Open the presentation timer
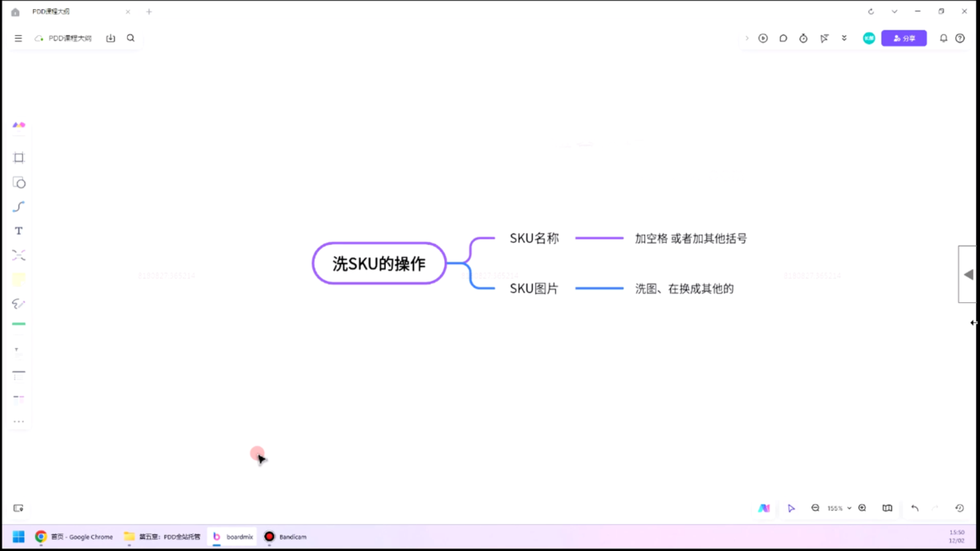The width and height of the screenshot is (980, 551). pyautogui.click(x=803, y=38)
